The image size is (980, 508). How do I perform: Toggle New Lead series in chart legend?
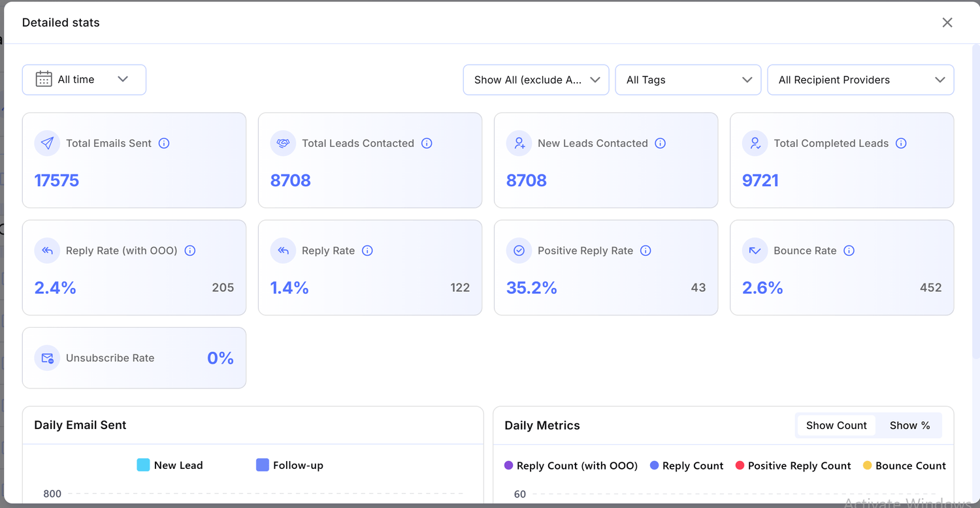coord(170,465)
